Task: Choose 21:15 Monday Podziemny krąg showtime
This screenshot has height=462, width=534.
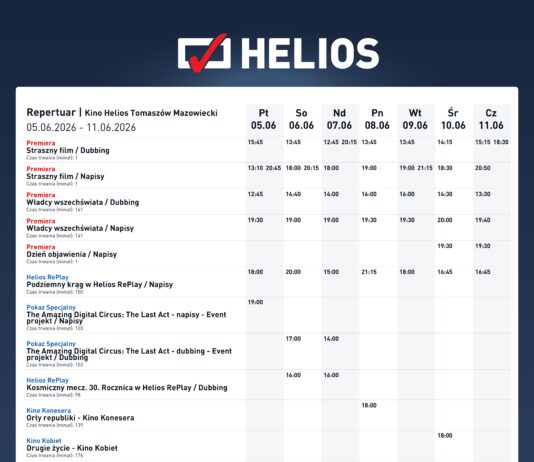Action: click(x=369, y=272)
